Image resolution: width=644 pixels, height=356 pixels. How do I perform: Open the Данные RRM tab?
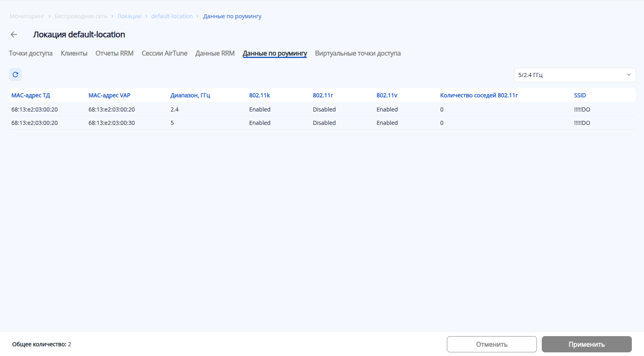pos(215,54)
